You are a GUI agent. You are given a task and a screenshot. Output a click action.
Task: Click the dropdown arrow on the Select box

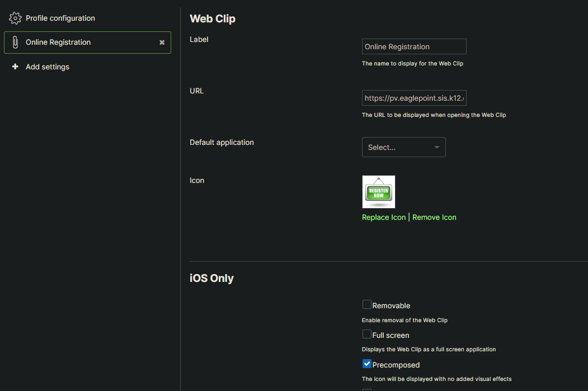click(436, 147)
